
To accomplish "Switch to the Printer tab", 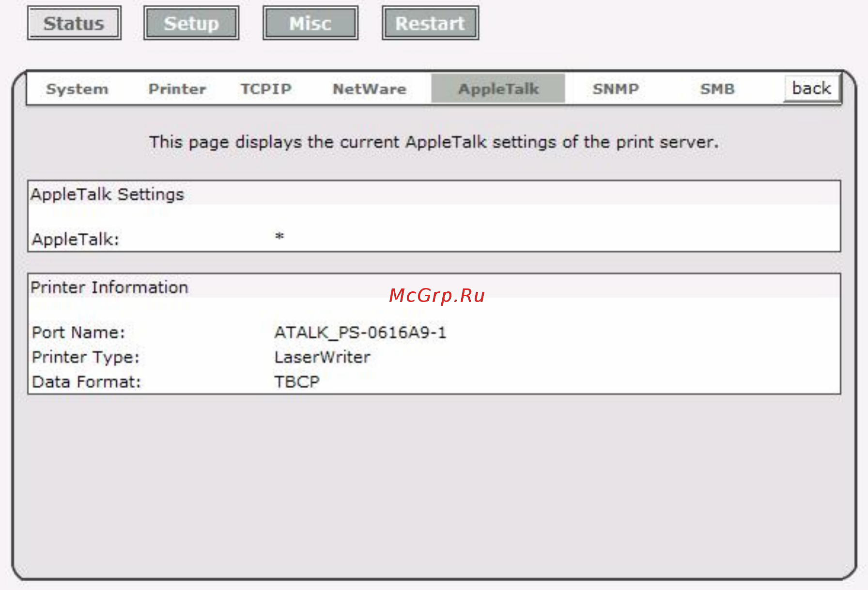I will (177, 89).
